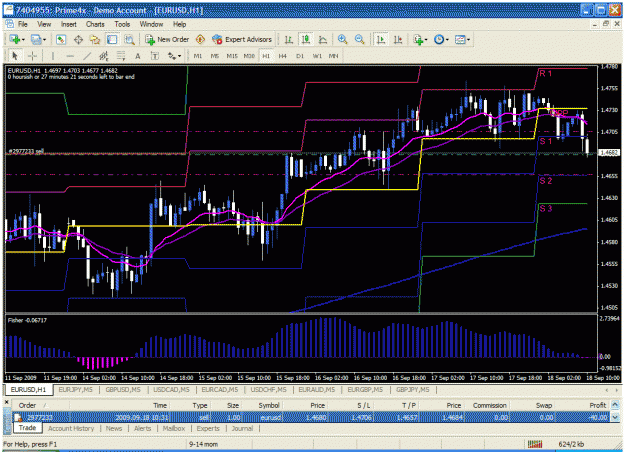
Task: Click the #2977233 sell line label on chart
Action: [26, 151]
